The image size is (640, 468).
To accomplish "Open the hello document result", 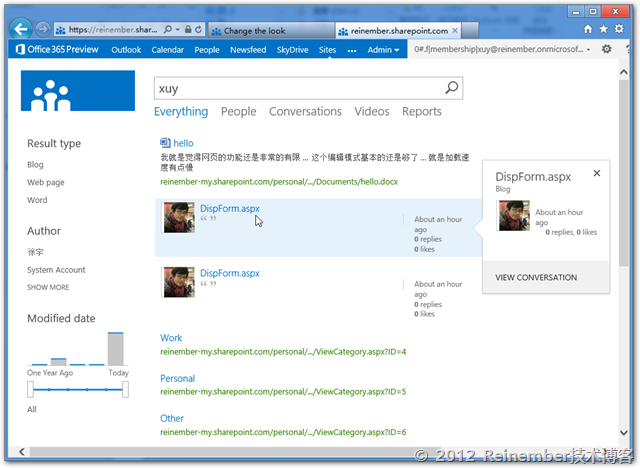I will point(183,143).
